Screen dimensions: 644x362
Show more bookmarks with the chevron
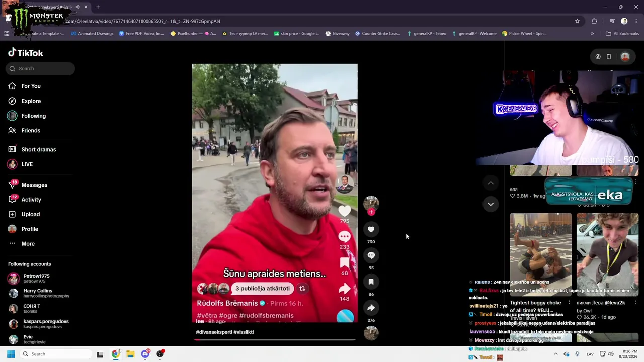click(x=592, y=34)
